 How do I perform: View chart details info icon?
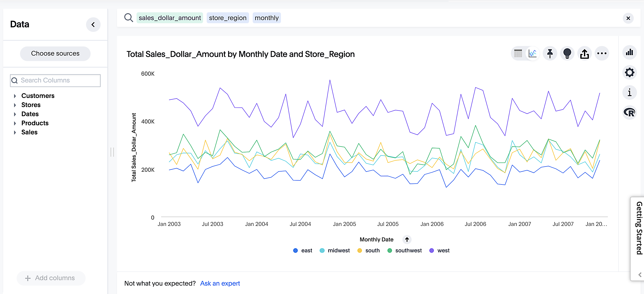click(x=630, y=92)
